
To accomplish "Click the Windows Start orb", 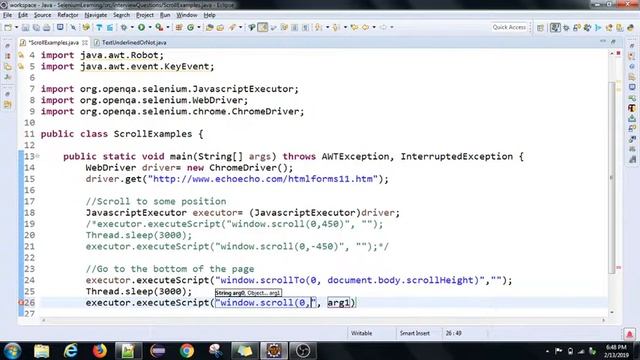I will (12, 351).
